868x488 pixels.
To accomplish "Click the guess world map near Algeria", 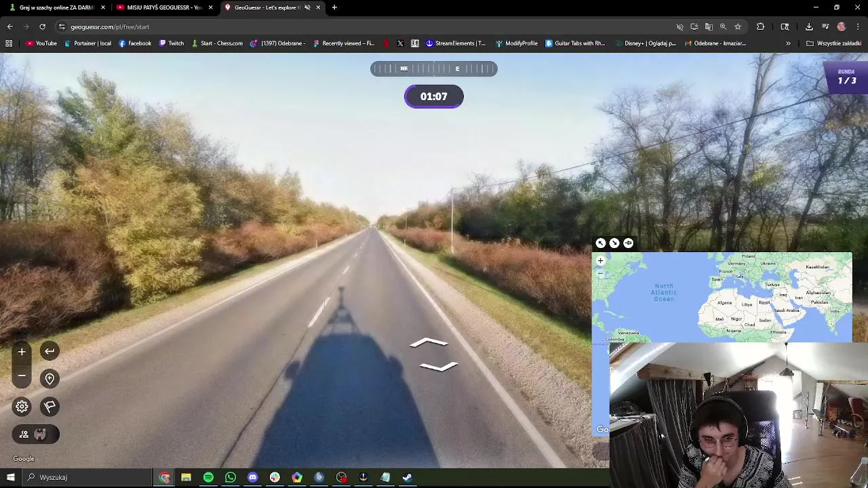I will tap(725, 303).
